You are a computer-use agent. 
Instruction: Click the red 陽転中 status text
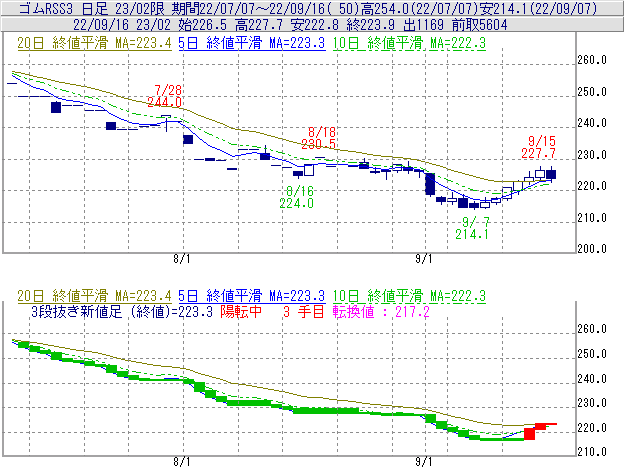(x=242, y=311)
